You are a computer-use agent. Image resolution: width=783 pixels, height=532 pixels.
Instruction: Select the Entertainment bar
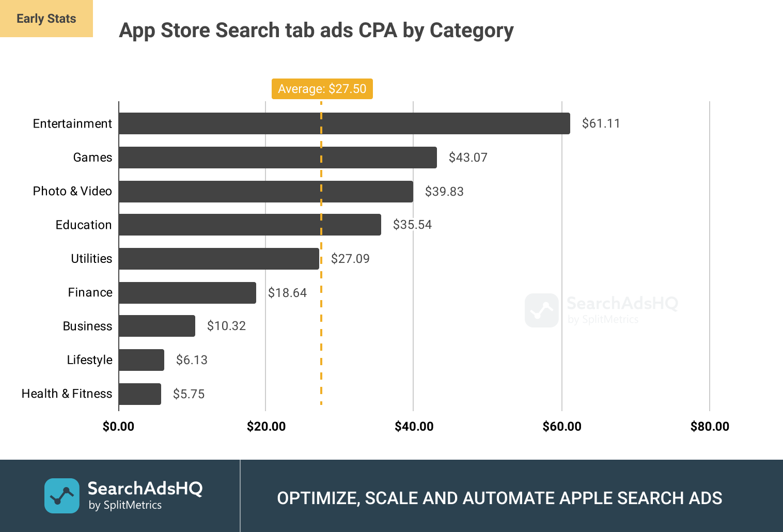pyautogui.click(x=344, y=123)
